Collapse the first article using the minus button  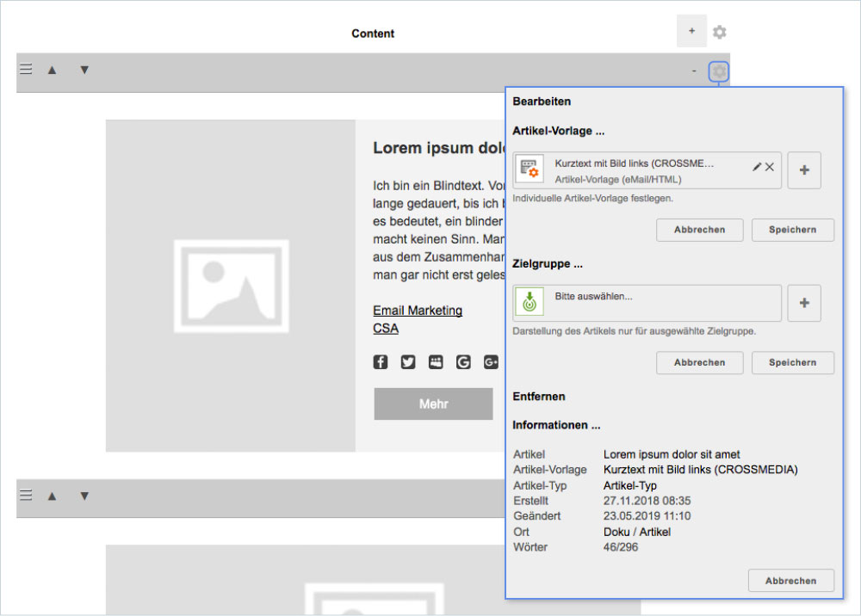694,71
